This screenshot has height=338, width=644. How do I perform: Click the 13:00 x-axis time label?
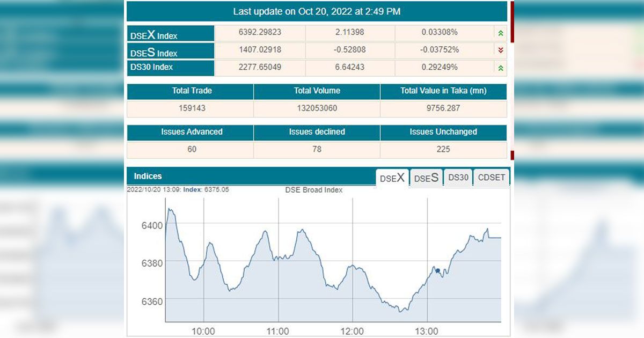[427, 331]
